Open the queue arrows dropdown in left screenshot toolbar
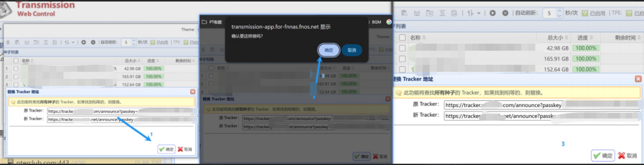 pyautogui.click(x=73, y=42)
